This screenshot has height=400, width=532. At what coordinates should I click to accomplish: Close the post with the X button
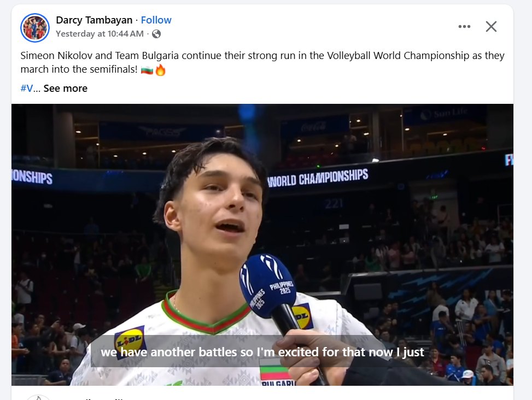[x=491, y=27]
